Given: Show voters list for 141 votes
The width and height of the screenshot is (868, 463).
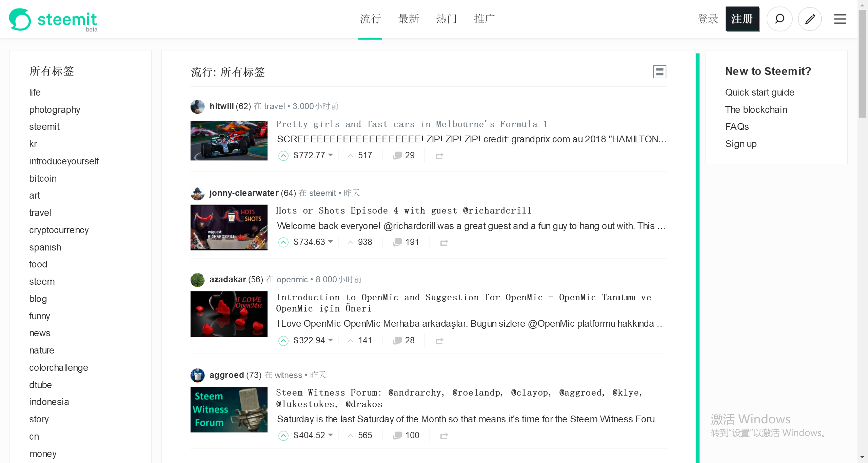Looking at the screenshot, I should pos(360,341).
